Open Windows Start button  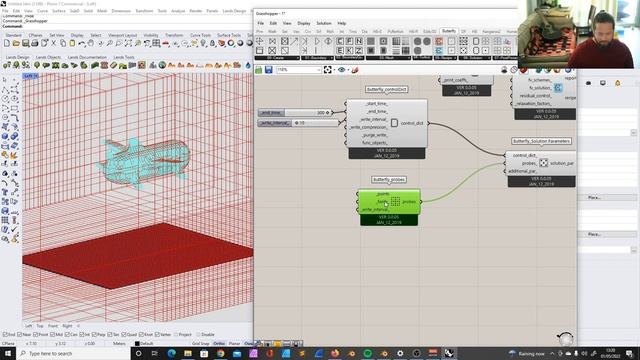coord(8,353)
